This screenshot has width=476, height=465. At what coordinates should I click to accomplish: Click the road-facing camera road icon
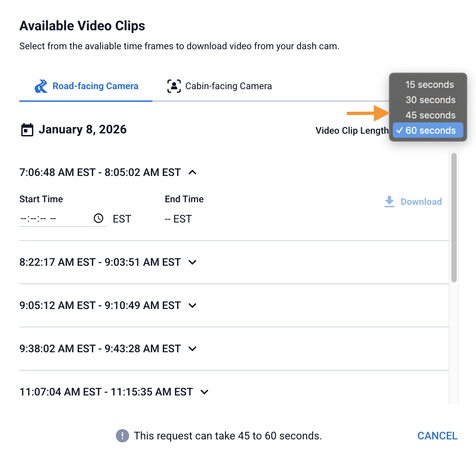41,86
